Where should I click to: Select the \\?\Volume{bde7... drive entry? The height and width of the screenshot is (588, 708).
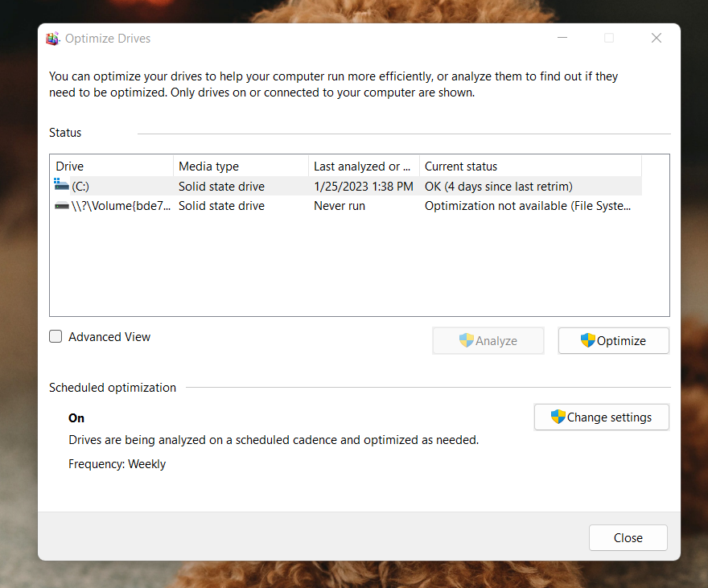(121, 206)
